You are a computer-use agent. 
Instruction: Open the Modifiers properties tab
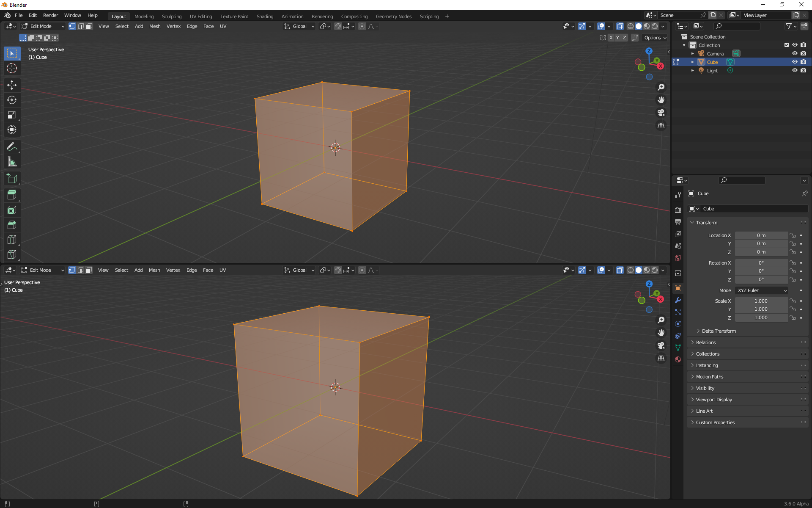pos(678,300)
